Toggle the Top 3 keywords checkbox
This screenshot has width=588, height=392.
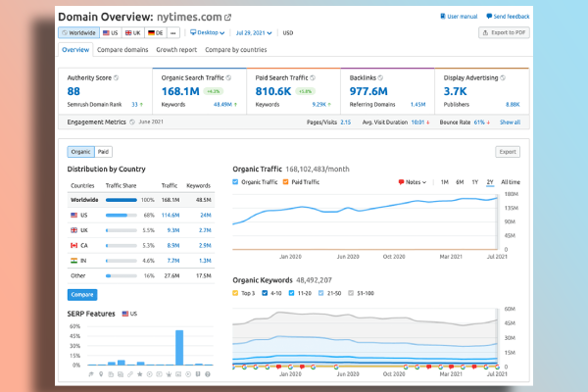235,293
